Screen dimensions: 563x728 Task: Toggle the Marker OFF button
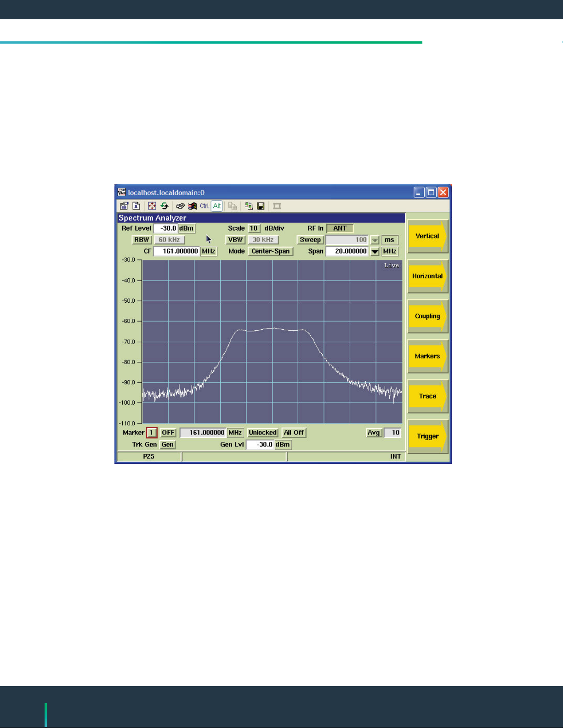click(x=168, y=433)
